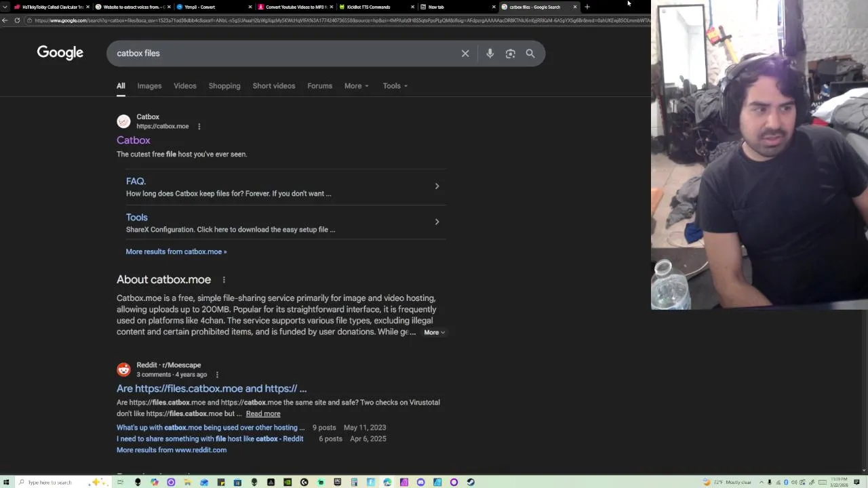The height and width of the screenshot is (488, 868).
Task: Open Reddit result three-dot options
Action: tap(217, 375)
